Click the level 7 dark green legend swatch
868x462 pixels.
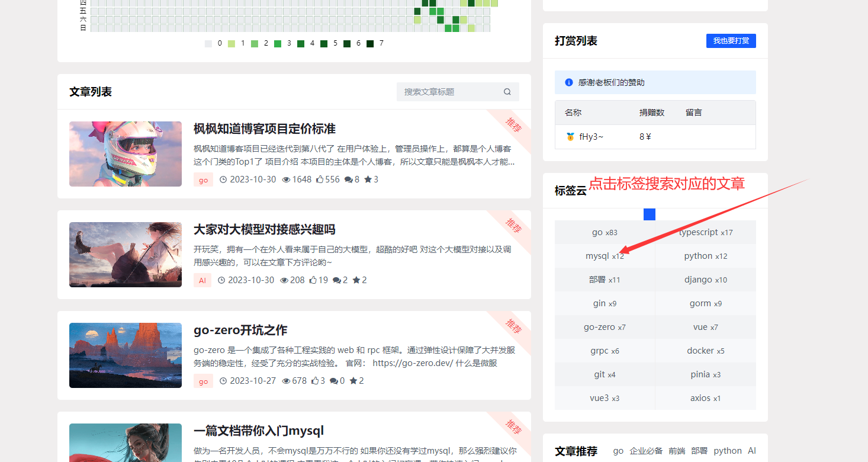pyautogui.click(x=370, y=43)
